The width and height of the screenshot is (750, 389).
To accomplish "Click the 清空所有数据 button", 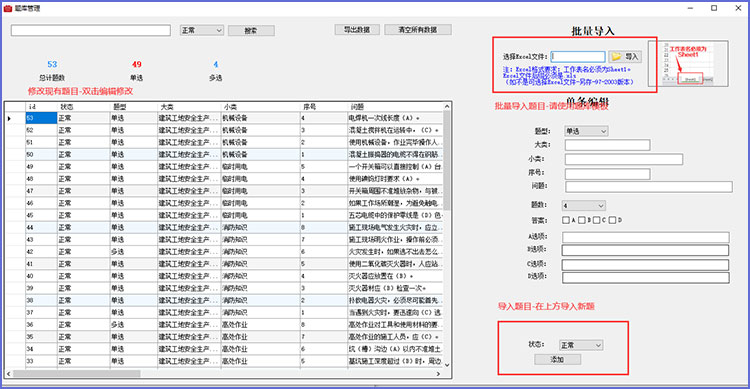I will (418, 30).
